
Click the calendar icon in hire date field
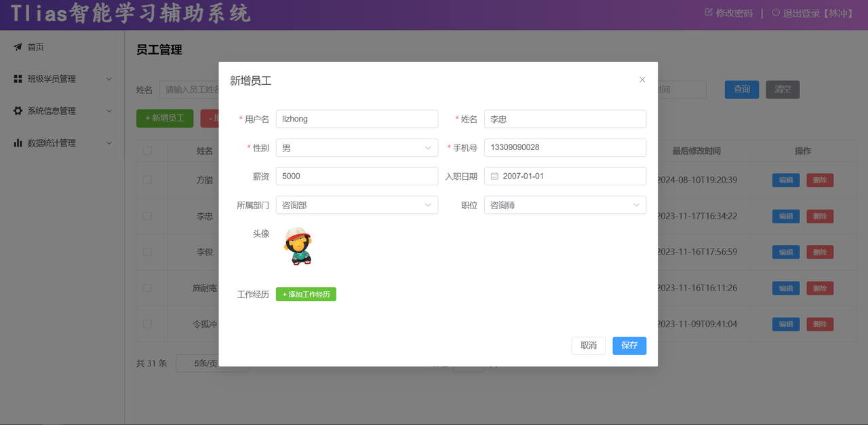tap(494, 176)
